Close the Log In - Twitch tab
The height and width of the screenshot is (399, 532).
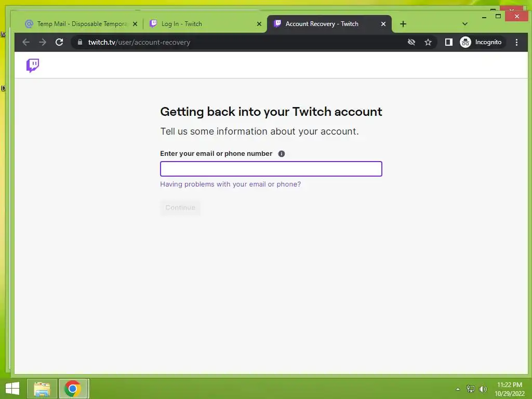click(259, 24)
